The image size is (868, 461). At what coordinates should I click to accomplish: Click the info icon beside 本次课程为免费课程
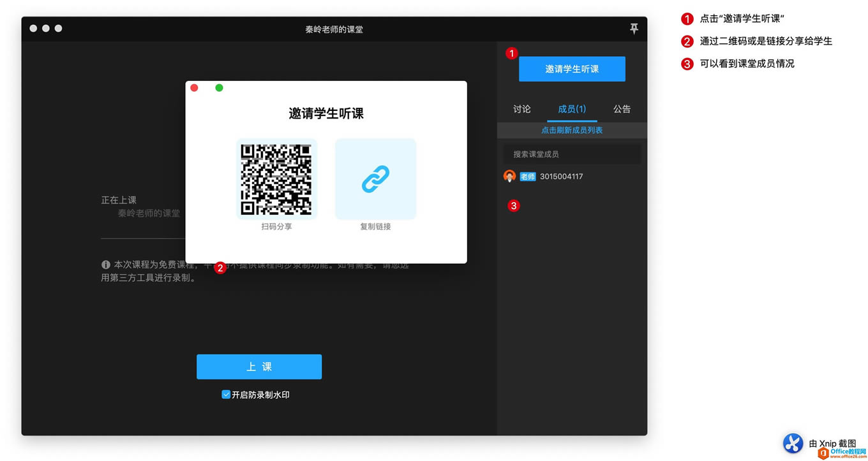[106, 265]
